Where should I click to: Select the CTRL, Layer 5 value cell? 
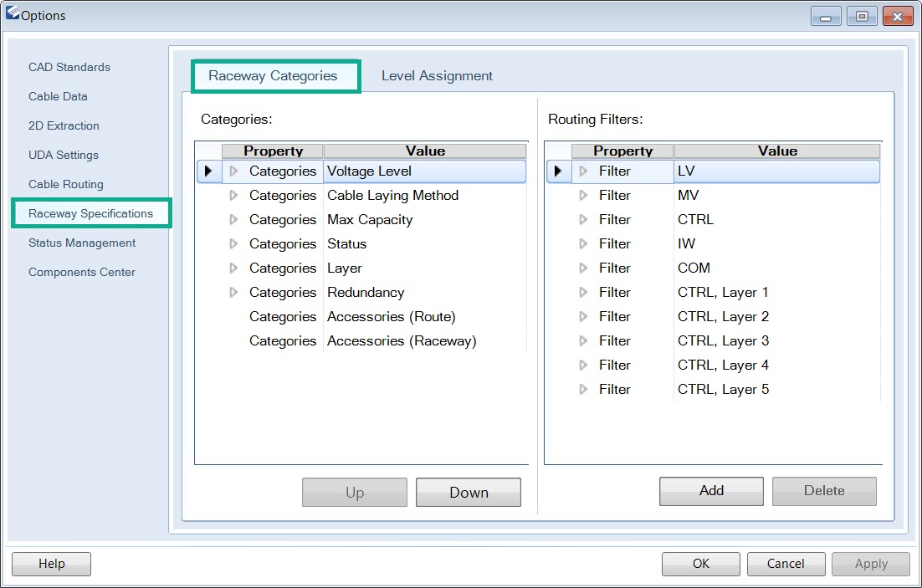coord(776,389)
